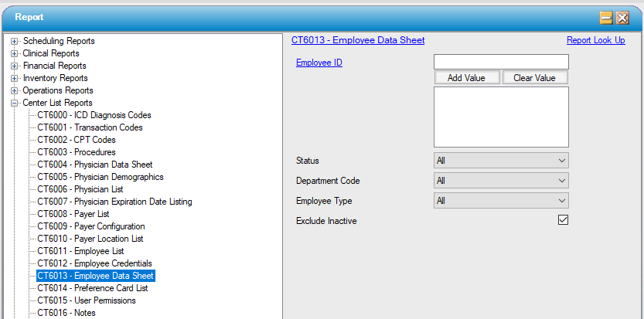Open the Employee Type dropdown
This screenshot has height=319, width=644.
[501, 200]
